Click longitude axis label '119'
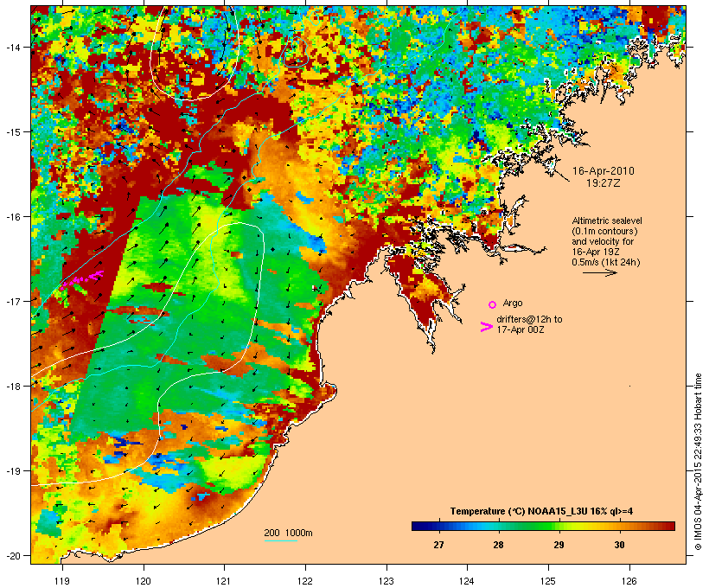Screen dimensions: 709x588 [x=62, y=581]
